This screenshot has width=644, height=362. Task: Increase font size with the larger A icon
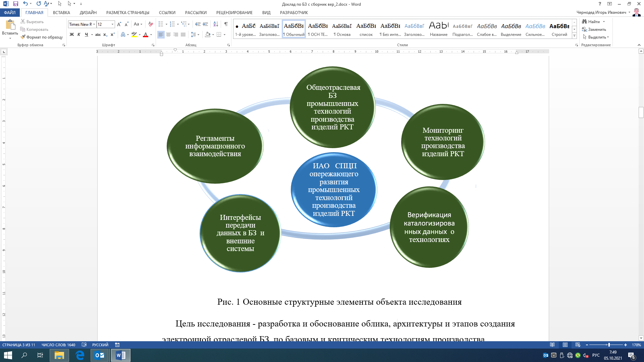[119, 24]
